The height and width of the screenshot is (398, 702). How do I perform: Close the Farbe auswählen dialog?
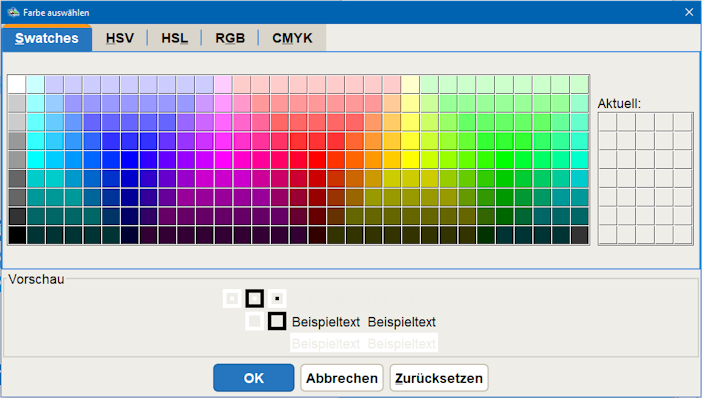(689, 12)
